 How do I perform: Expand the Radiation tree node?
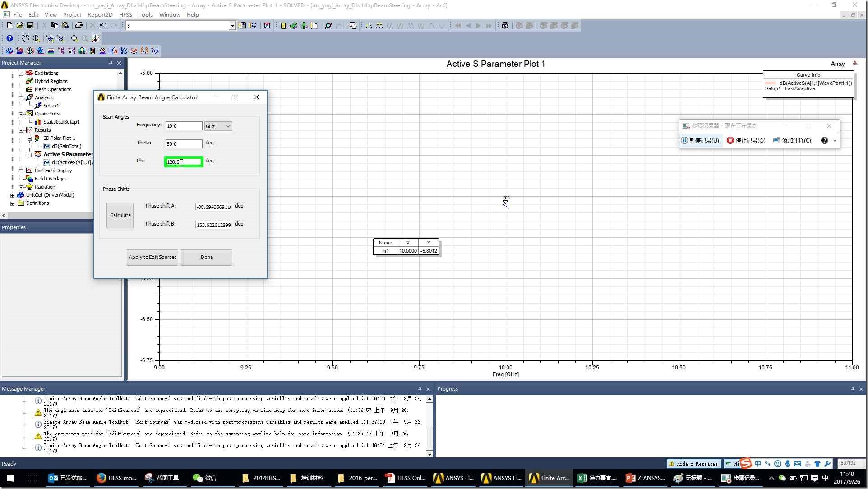[x=21, y=187]
